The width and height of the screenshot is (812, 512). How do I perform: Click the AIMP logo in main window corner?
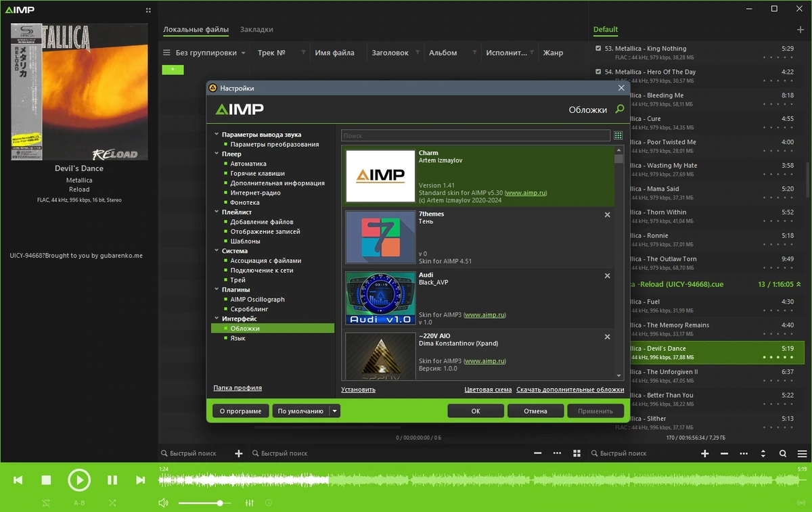20,10
